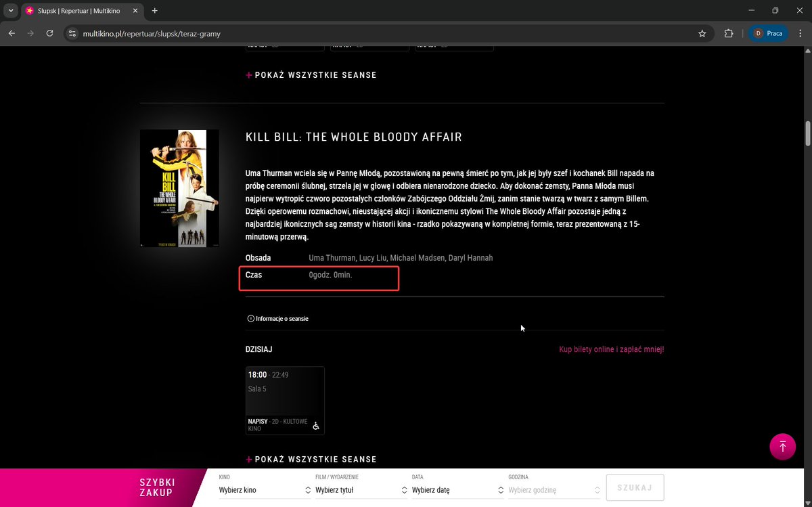Viewport: 812px width, 507px height.
Task: Click the browser Forward arrow
Action: coord(30,33)
